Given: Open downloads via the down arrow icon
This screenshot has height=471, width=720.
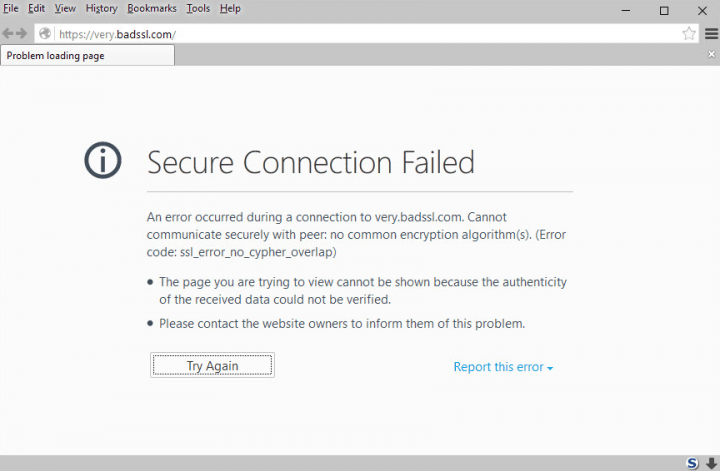Looking at the screenshot, I should click(710, 463).
